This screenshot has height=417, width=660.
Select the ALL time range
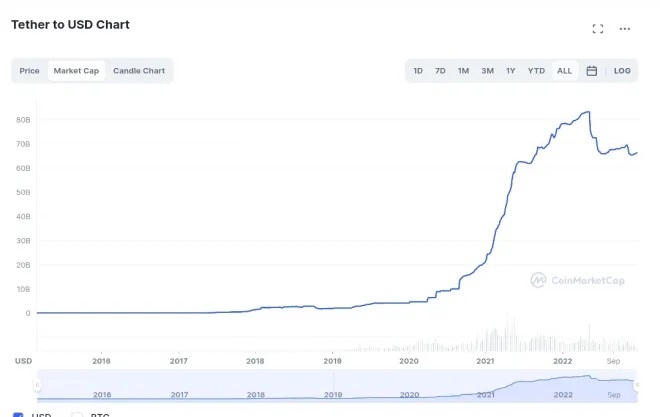(x=564, y=71)
